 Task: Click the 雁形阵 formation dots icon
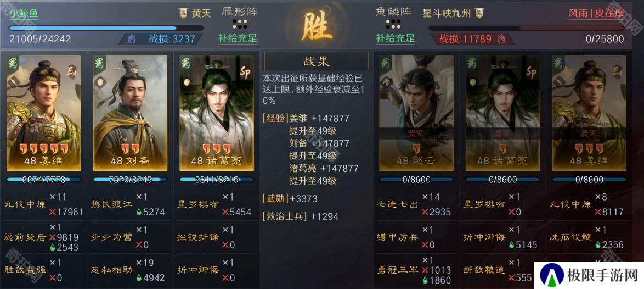[x=240, y=24]
